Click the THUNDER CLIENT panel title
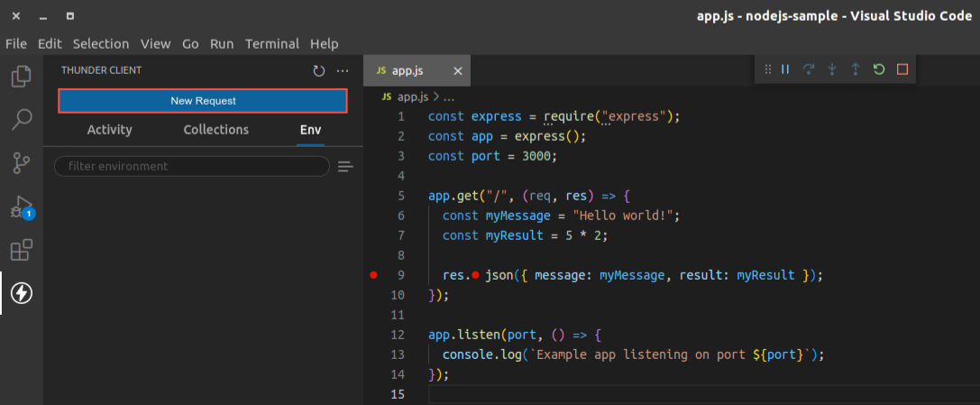Screen dimensions: 980x405 pyautogui.click(x=101, y=70)
